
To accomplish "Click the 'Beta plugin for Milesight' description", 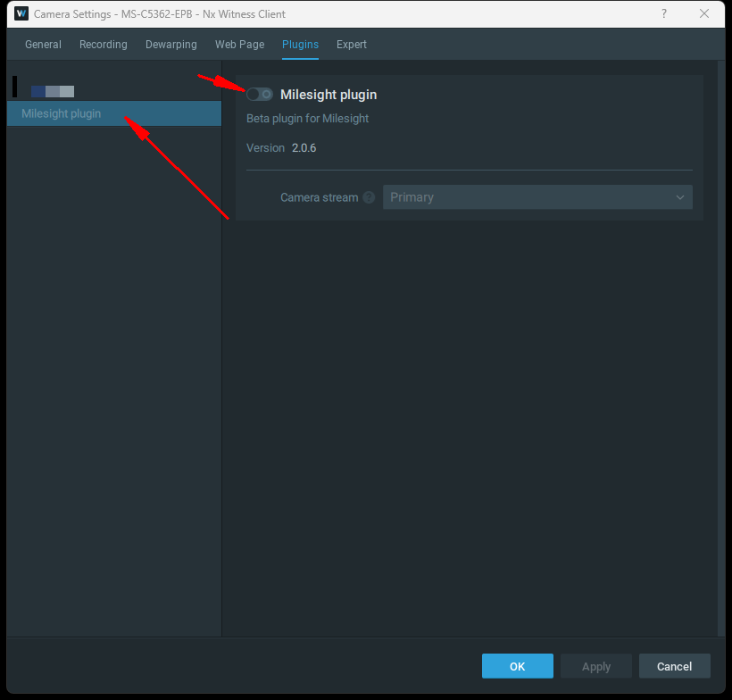I will pyautogui.click(x=308, y=119).
